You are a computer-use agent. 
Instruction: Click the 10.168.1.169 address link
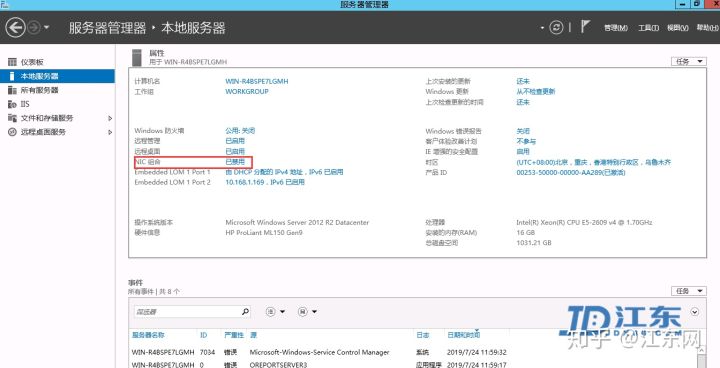tap(264, 182)
